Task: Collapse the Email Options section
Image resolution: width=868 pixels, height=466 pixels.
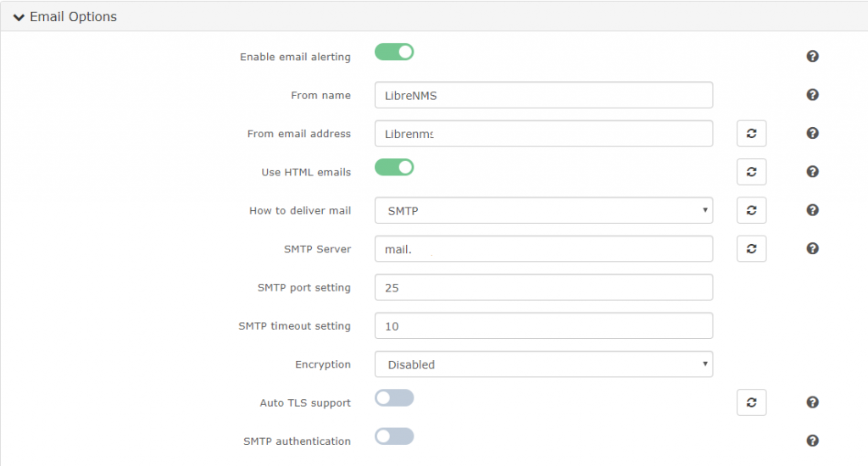Action: click(x=65, y=17)
